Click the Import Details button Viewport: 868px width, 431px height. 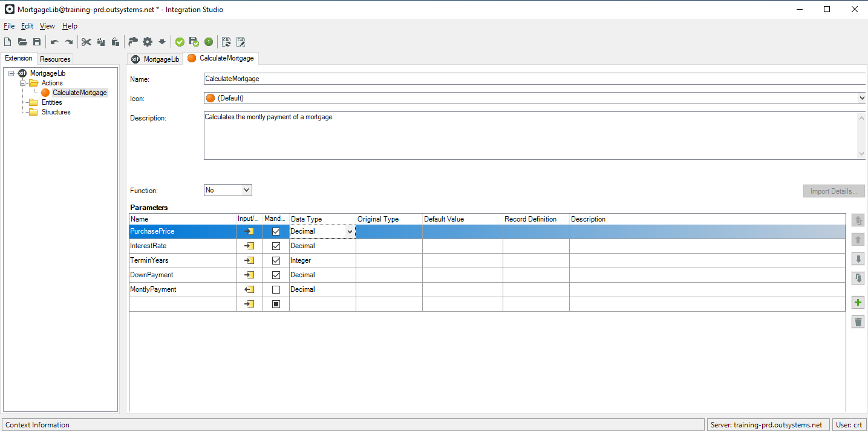click(x=834, y=191)
